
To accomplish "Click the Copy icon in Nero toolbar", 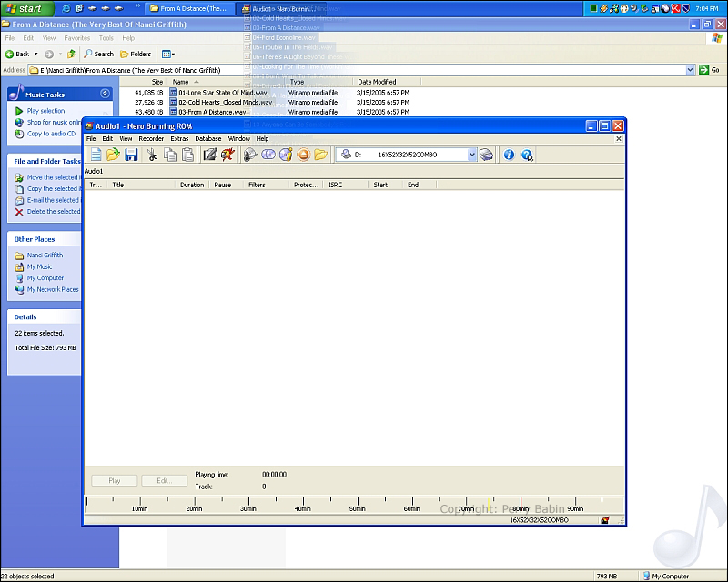I will tap(170, 155).
